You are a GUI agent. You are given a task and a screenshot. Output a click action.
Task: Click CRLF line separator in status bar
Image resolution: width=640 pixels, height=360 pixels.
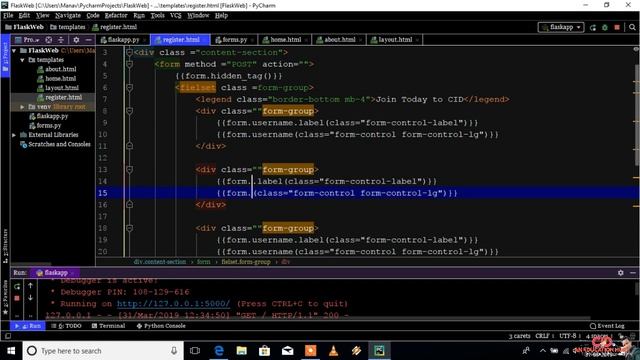(542, 336)
